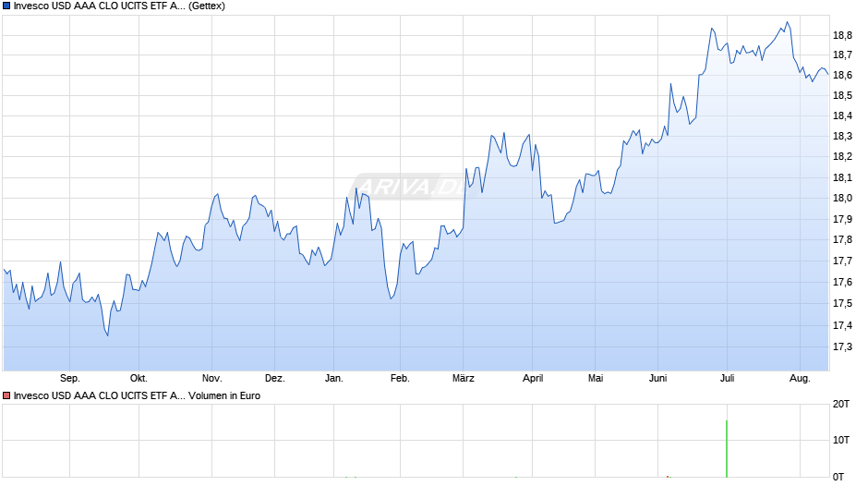Click the 18,7 price axis value
The height and width of the screenshot is (486, 868).
[842, 55]
